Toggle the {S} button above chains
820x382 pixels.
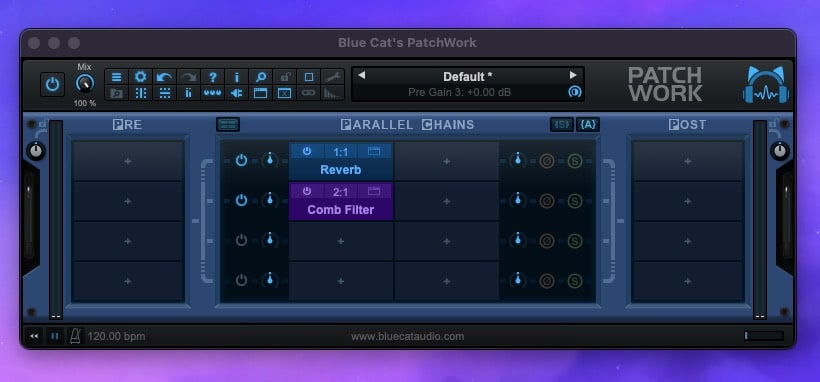point(562,125)
